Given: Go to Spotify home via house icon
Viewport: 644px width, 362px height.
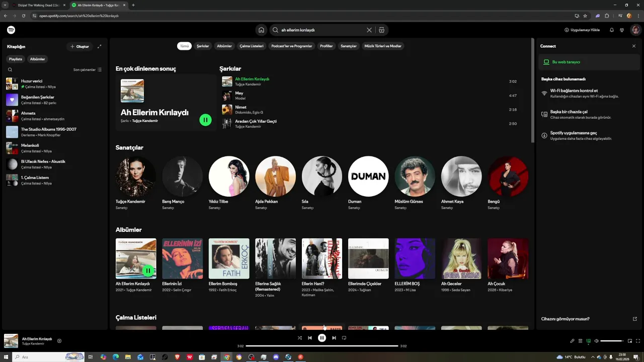Looking at the screenshot, I should click(x=261, y=30).
